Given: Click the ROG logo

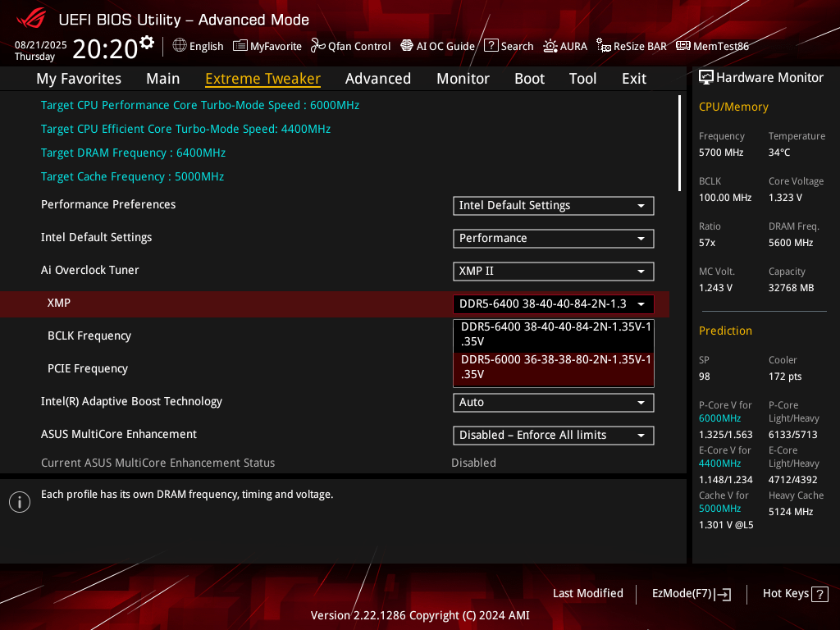Looking at the screenshot, I should (x=31, y=20).
